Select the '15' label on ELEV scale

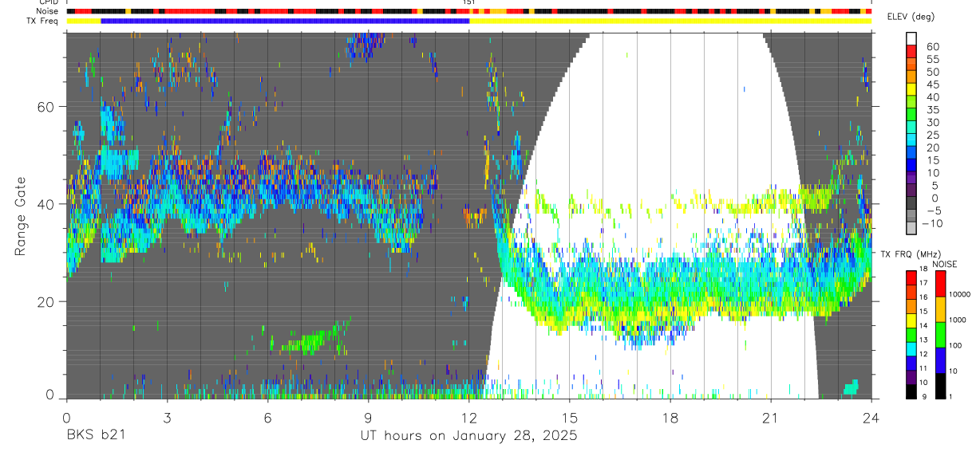[x=932, y=160]
